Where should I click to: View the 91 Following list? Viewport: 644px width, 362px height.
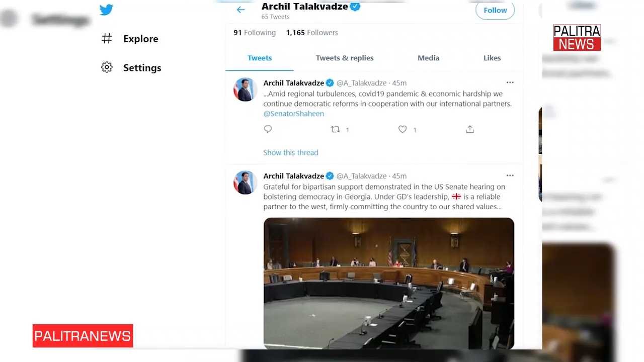255,33
